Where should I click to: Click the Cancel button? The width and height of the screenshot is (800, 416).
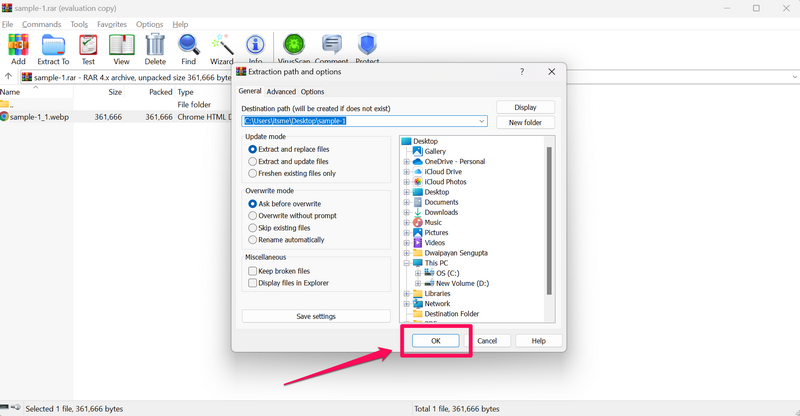pyautogui.click(x=487, y=340)
